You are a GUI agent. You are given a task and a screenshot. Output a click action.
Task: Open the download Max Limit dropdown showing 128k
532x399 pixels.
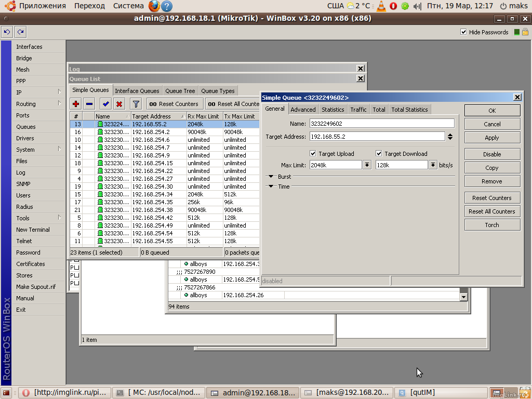(x=433, y=165)
